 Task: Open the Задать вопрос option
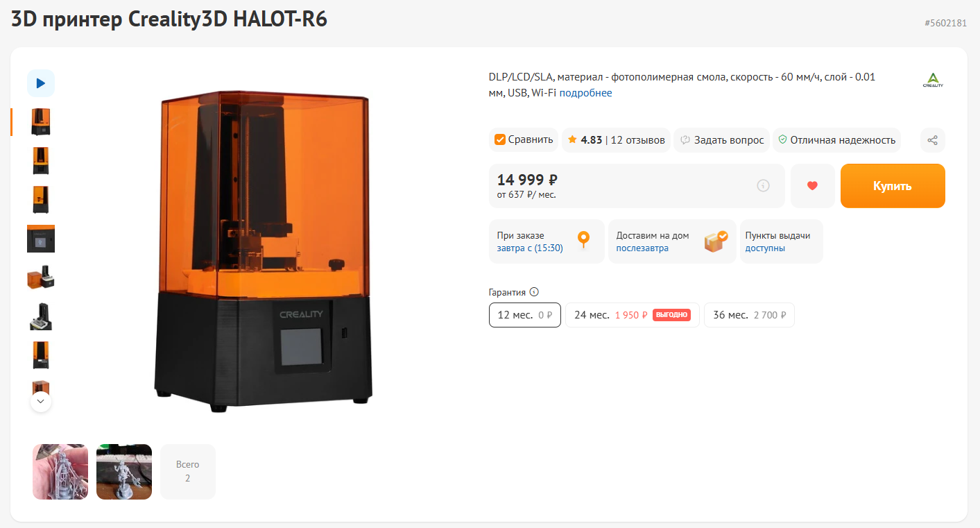721,140
